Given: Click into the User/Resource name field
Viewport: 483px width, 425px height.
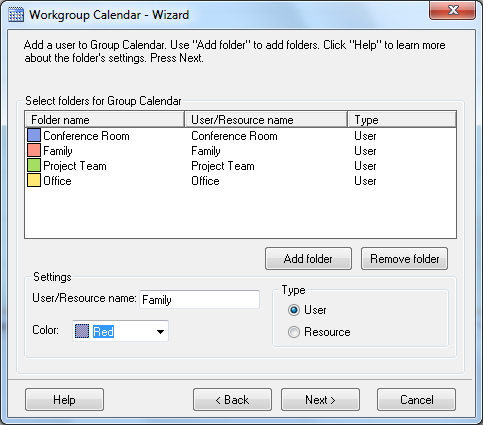Looking at the screenshot, I should [199, 299].
